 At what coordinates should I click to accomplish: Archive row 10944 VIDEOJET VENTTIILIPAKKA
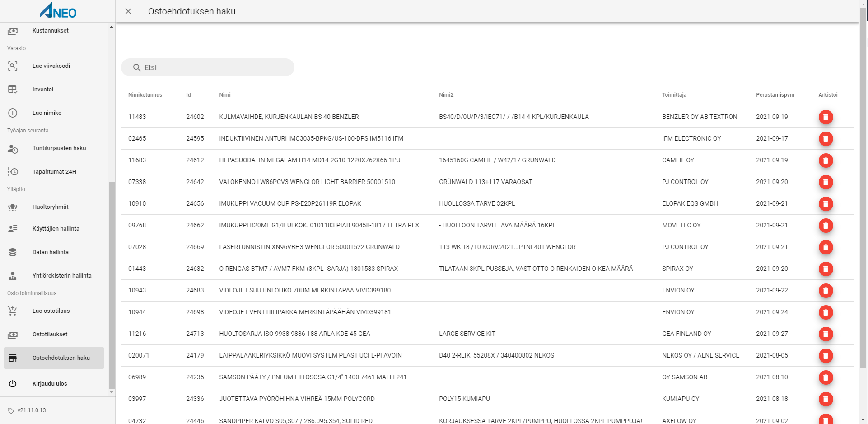(826, 312)
